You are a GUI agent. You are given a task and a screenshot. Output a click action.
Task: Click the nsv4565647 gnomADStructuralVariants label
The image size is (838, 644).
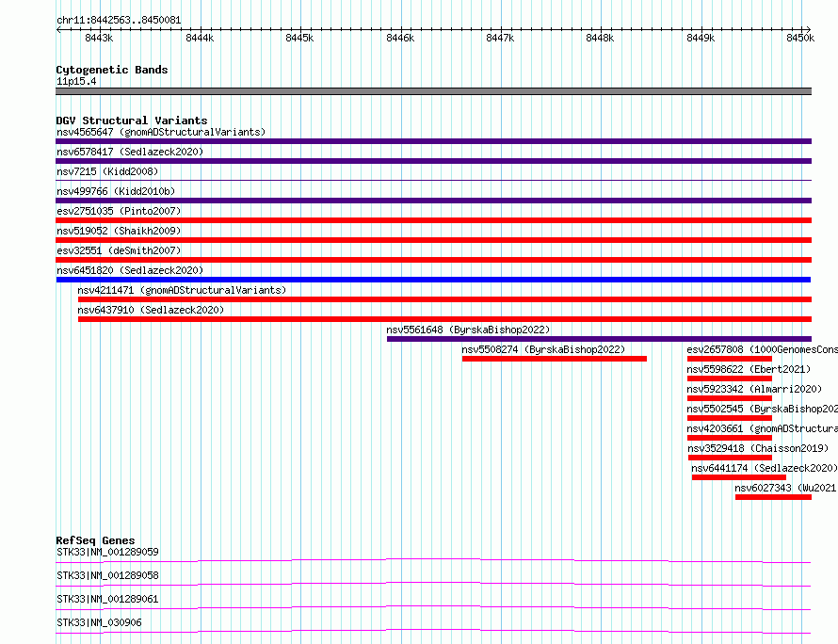coord(161,132)
